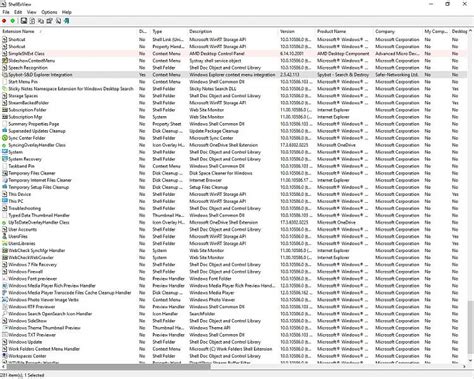
Task: Select the Start Menu Pin entry
Action: tap(23, 82)
